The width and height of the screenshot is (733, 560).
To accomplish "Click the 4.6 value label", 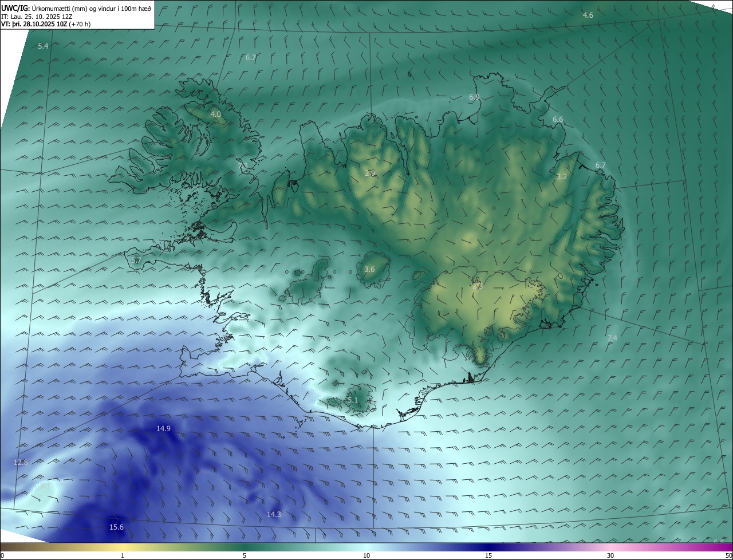I will point(588,15).
